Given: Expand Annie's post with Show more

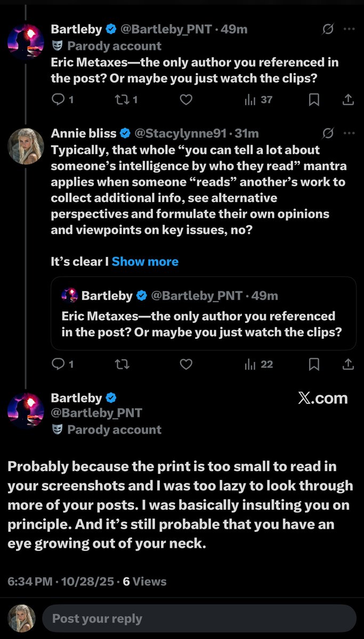Looking at the screenshot, I should 145,262.
